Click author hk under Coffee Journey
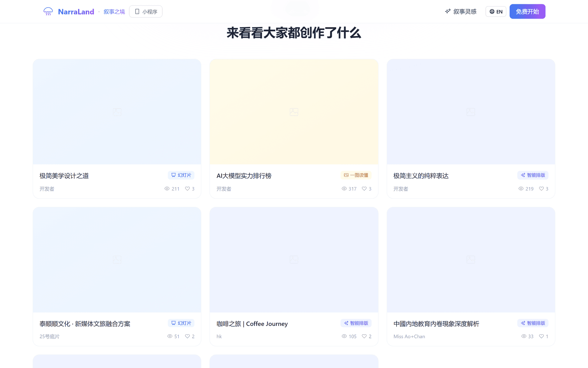 point(219,336)
